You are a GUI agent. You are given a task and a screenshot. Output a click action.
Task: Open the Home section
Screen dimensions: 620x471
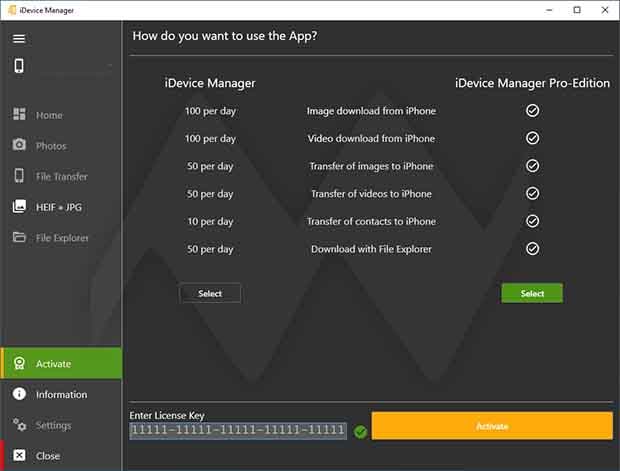click(61, 115)
